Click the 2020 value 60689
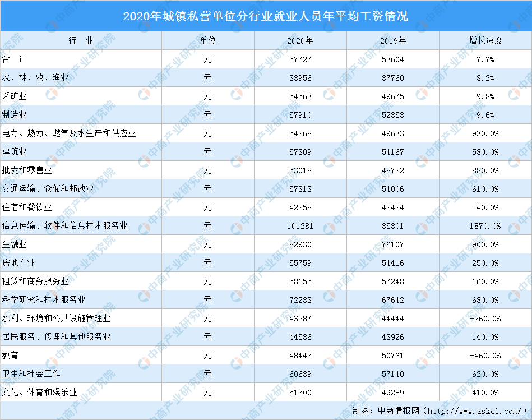The image size is (532, 420). click(x=300, y=374)
